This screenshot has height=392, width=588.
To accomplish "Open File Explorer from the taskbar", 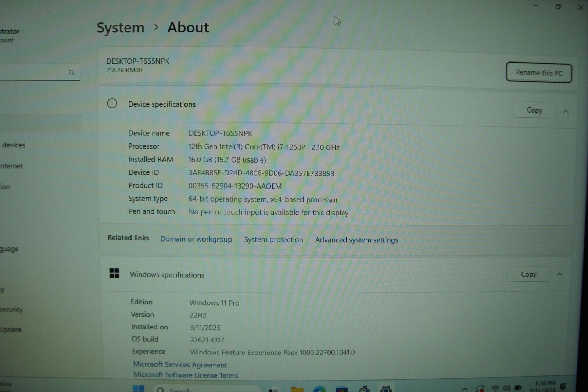I will click(297, 389).
